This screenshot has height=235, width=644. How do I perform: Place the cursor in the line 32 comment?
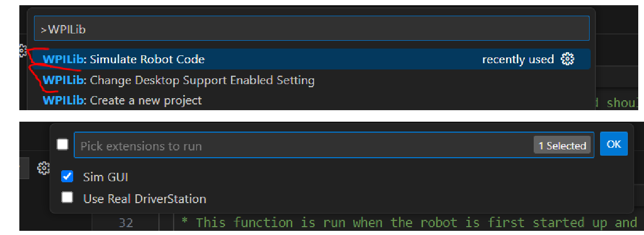pyautogui.click(x=408, y=223)
